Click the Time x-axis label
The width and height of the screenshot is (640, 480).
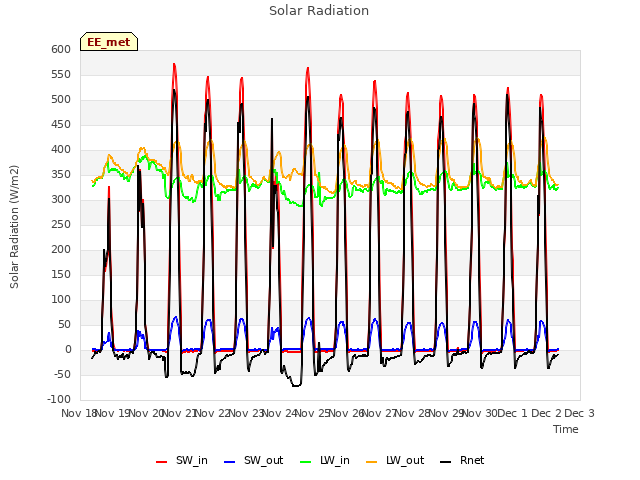(x=566, y=429)
